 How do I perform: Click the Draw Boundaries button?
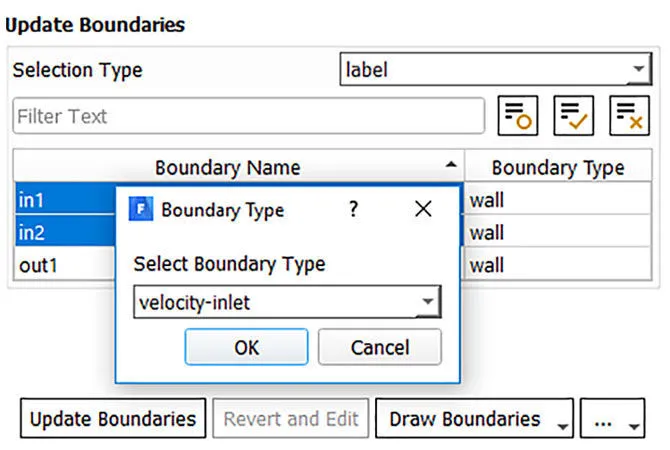(x=464, y=419)
